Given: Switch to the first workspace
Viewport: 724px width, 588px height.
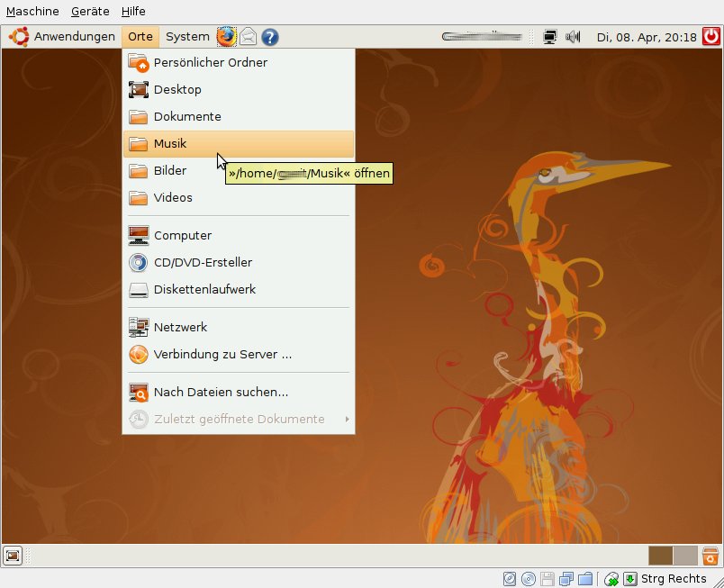Looking at the screenshot, I should point(660,556).
